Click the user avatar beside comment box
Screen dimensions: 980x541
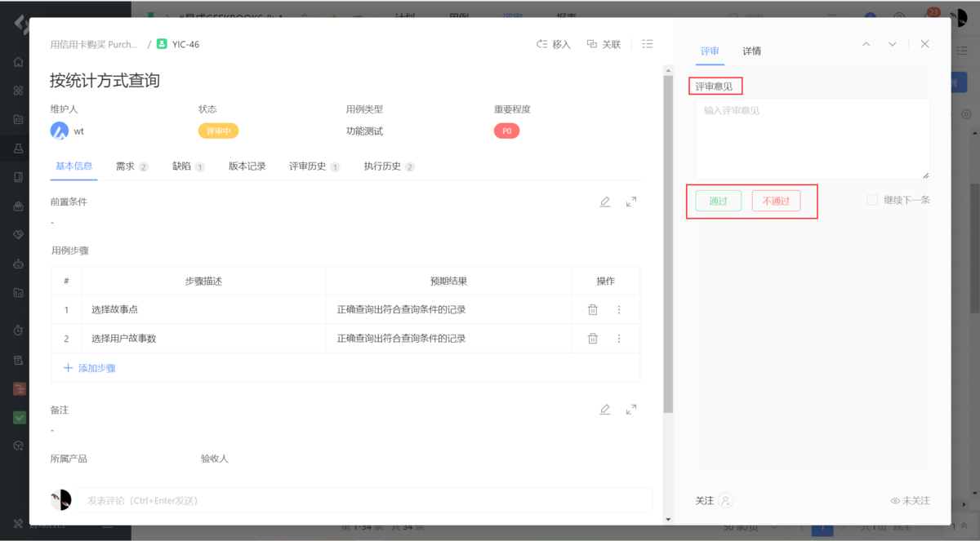60,499
